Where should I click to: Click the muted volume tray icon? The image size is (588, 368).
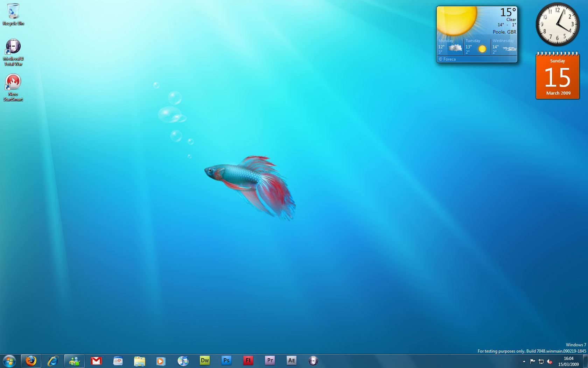(549, 361)
